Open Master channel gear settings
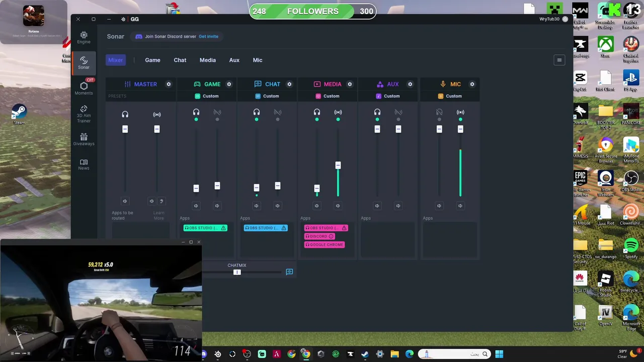644x362 pixels. pos(169,84)
